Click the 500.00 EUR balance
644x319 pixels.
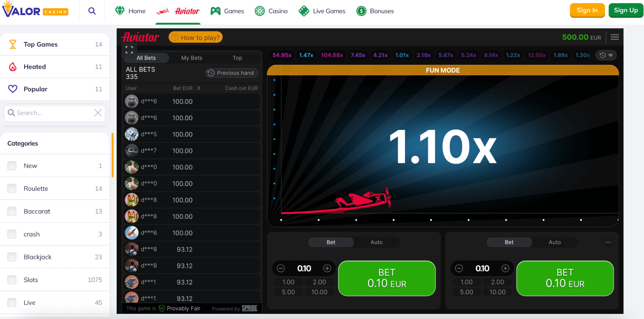pyautogui.click(x=581, y=37)
